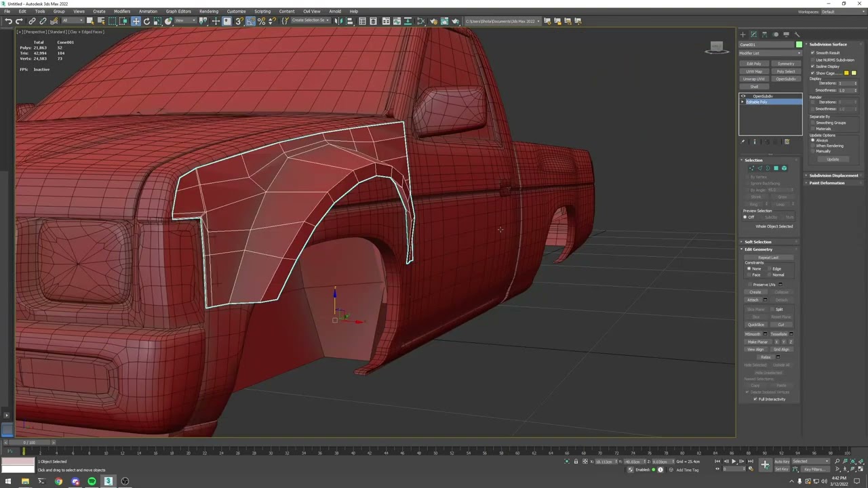
Task: Open the Graph Editors menu
Action: (x=178, y=12)
